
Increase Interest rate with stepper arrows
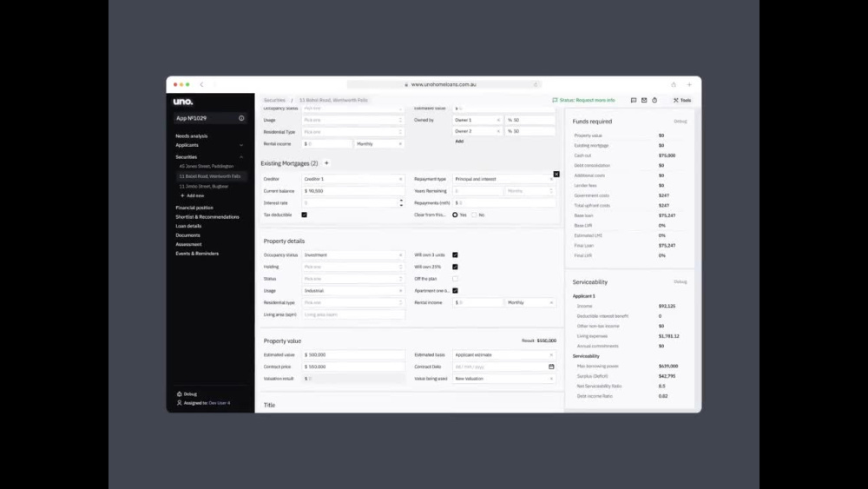pyautogui.click(x=401, y=201)
